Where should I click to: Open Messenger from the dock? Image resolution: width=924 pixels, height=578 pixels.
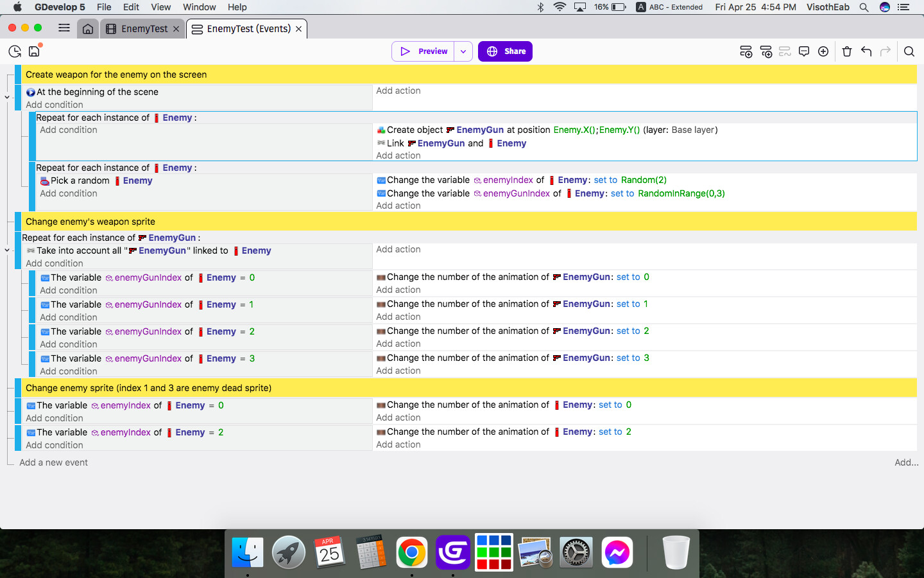click(x=617, y=552)
